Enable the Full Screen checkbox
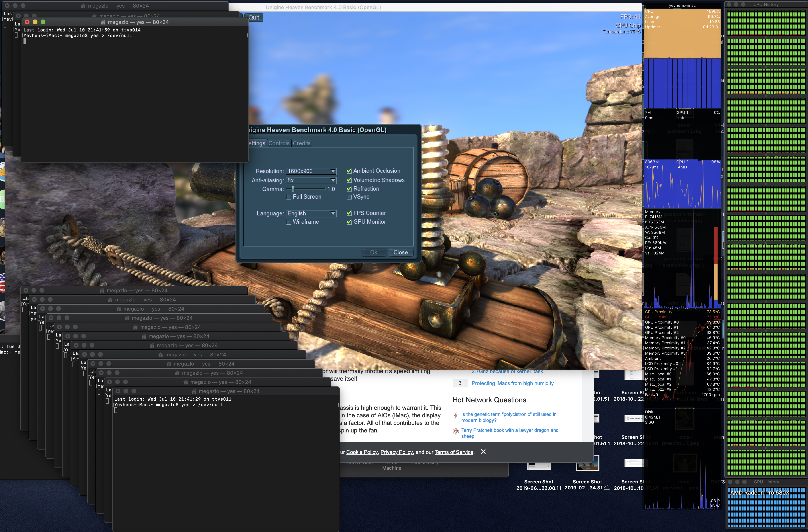Viewport: 808px width, 532px height. tap(289, 197)
